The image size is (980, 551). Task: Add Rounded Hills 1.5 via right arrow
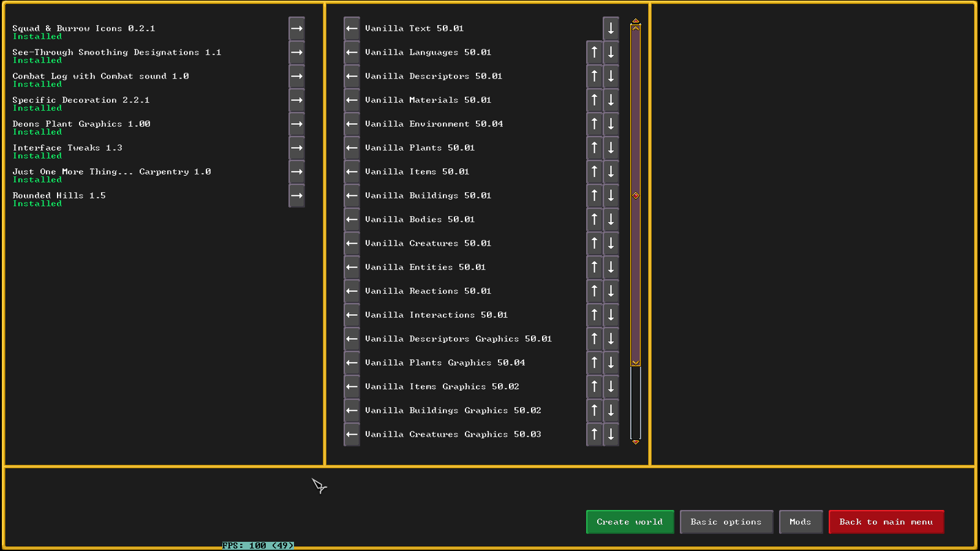(296, 195)
